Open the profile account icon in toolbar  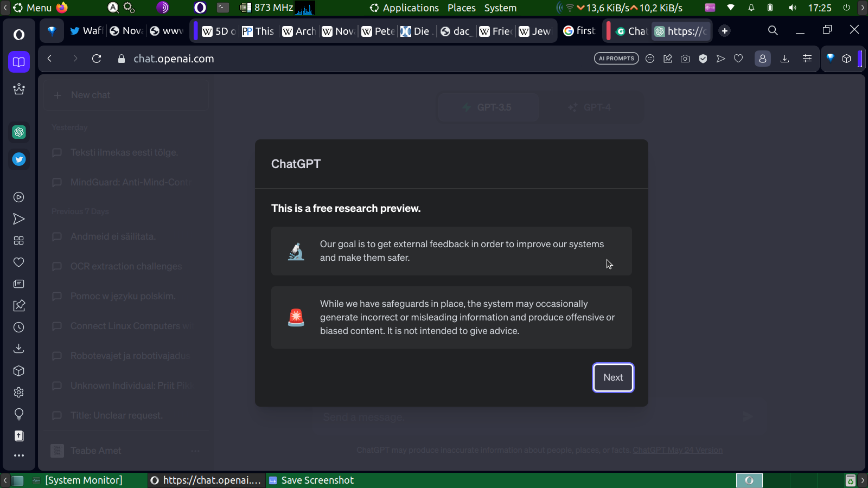pyautogui.click(x=762, y=59)
